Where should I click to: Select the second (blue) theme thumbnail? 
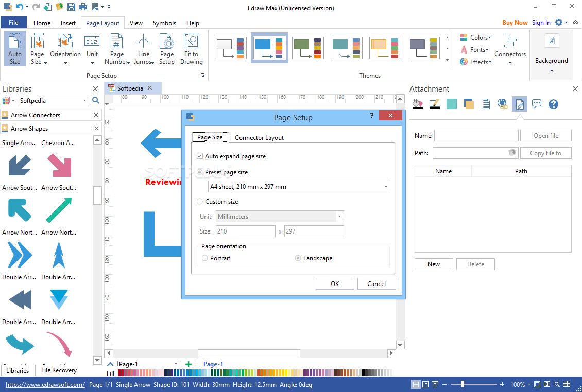click(x=269, y=48)
